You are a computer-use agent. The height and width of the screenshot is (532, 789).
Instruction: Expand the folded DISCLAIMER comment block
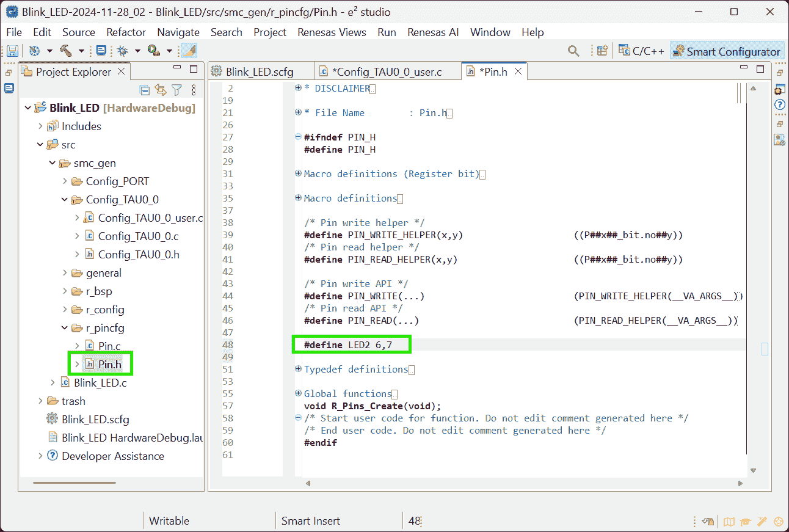pos(298,88)
